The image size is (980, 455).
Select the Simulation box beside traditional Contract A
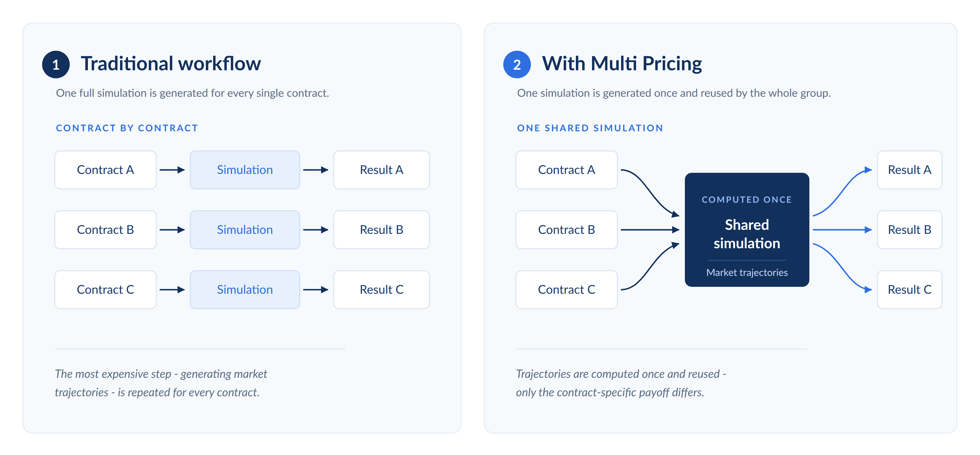click(x=245, y=170)
